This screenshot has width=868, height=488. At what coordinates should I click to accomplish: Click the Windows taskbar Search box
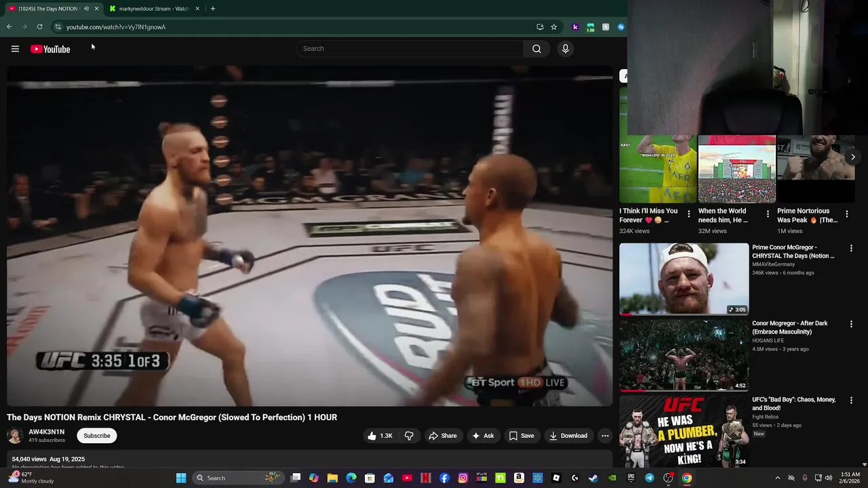(237, 478)
